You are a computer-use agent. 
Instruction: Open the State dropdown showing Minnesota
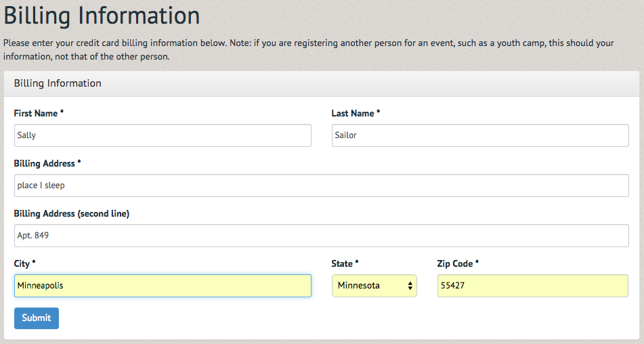coord(374,286)
